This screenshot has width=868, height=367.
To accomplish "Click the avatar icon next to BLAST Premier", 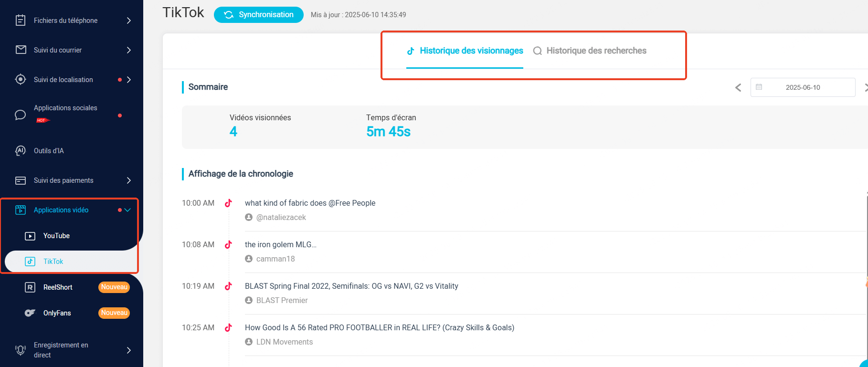I will click(x=249, y=300).
